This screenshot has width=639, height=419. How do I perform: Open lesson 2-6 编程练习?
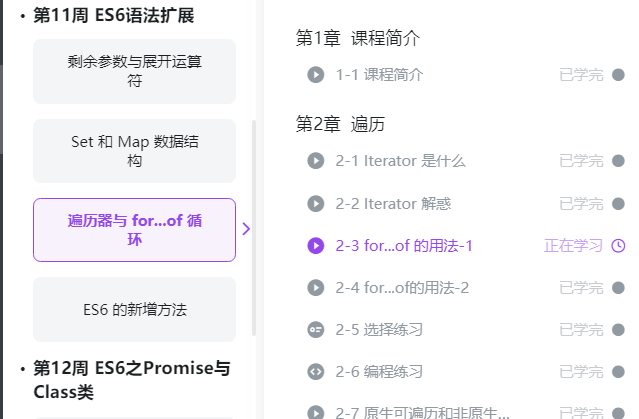379,371
